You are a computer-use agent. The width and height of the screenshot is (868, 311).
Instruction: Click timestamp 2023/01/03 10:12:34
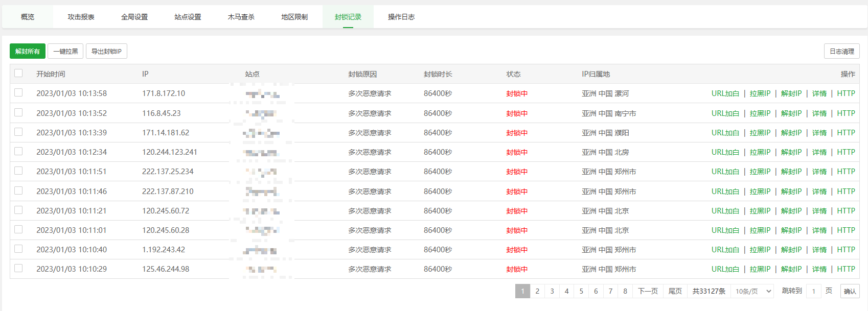click(72, 152)
